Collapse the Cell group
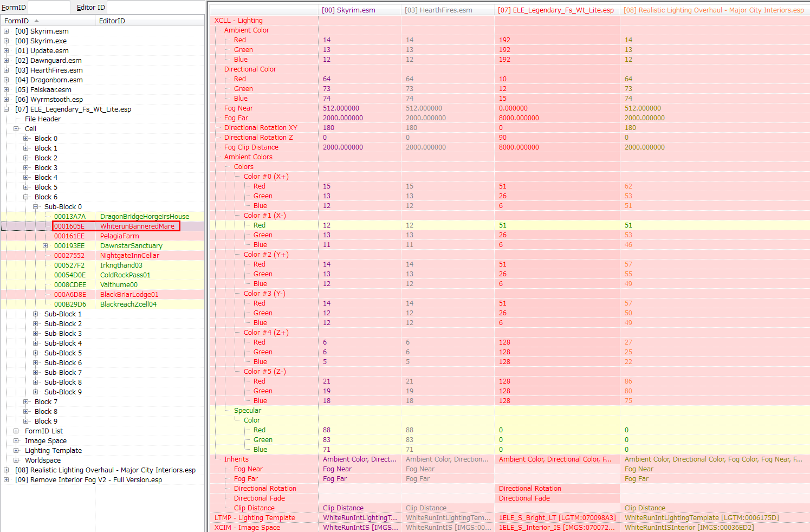 (x=16, y=129)
